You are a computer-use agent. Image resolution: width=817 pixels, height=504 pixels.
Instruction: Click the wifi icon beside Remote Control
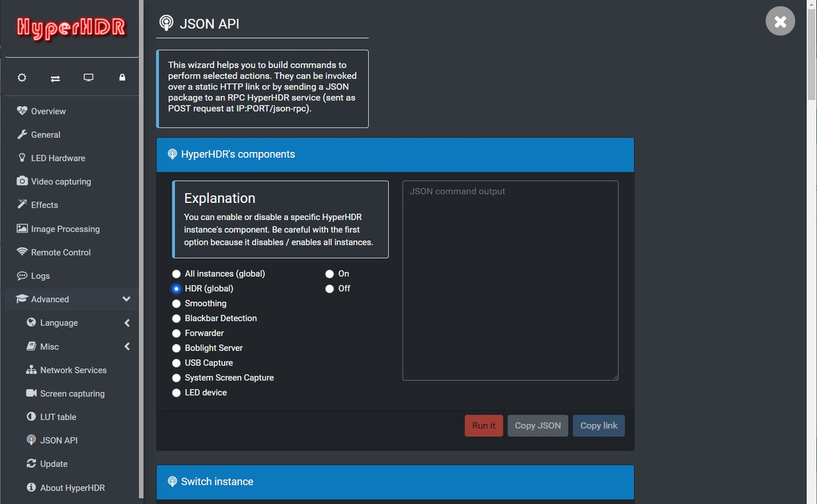[22, 252]
